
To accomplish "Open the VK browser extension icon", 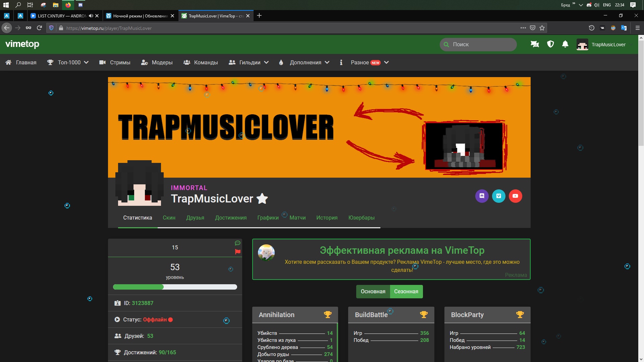I will click(x=602, y=28).
